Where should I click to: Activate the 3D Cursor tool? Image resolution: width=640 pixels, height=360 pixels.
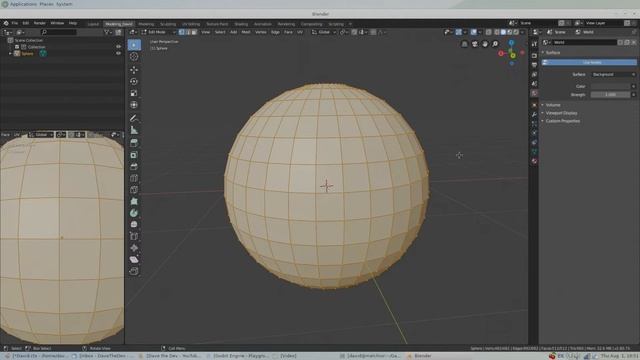pos(134,57)
